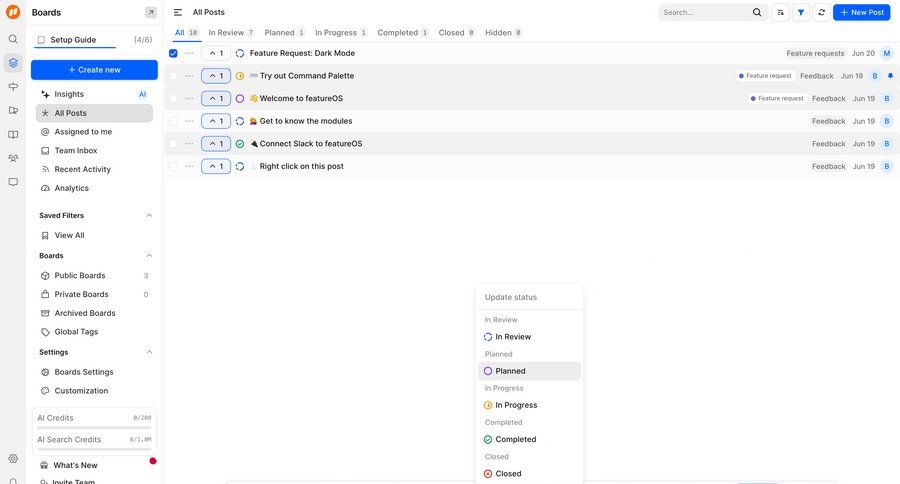The width and height of the screenshot is (900, 484).
Task: Click Feature request tag on Welcome to featureOS row
Action: click(778, 99)
